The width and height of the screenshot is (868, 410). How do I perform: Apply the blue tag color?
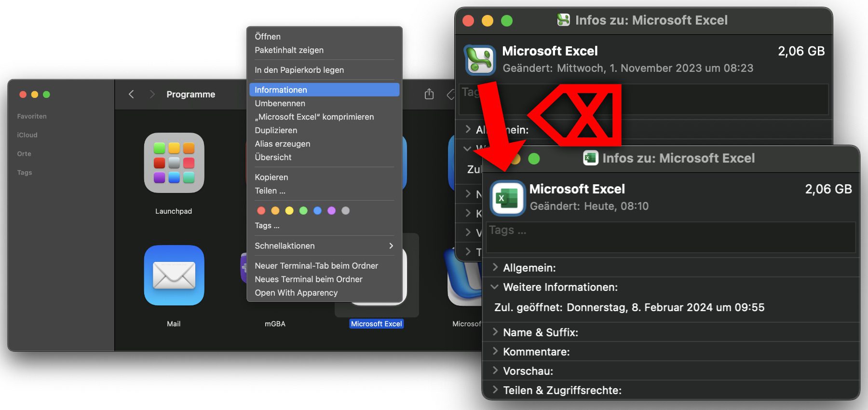pos(317,211)
